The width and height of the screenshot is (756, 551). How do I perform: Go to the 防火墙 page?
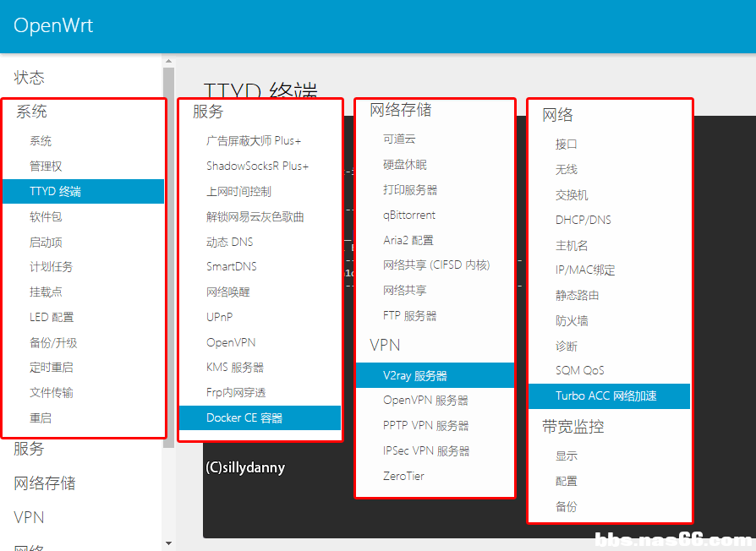(x=572, y=320)
